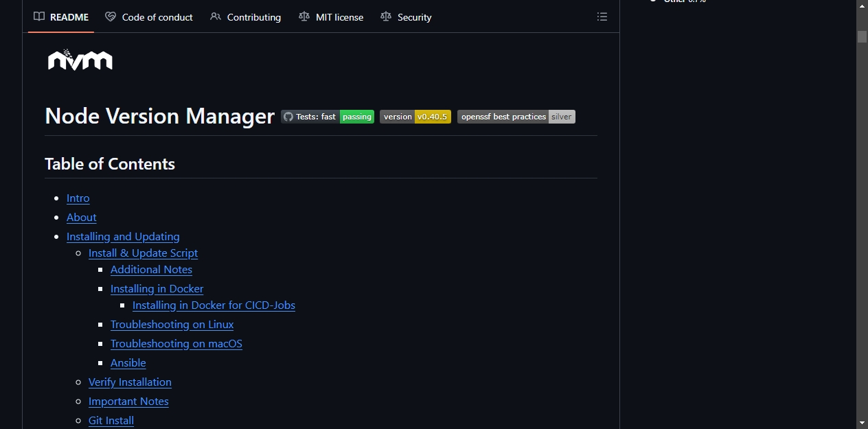Click the scrollbar up arrow
The image size is (868, 429).
point(862,5)
